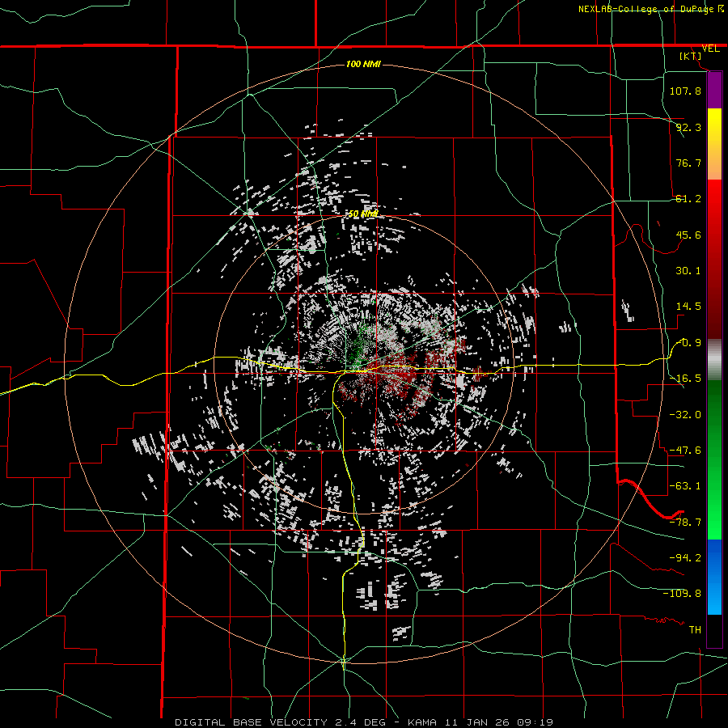The width and height of the screenshot is (728, 728).
Task: Click the VEL legend title
Action: click(710, 49)
